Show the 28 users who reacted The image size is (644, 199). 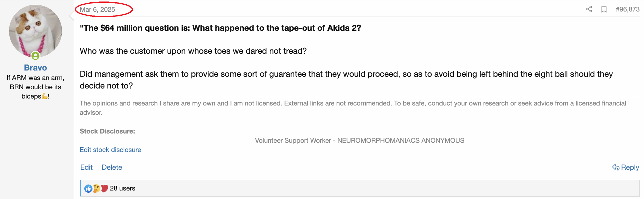[x=122, y=188]
